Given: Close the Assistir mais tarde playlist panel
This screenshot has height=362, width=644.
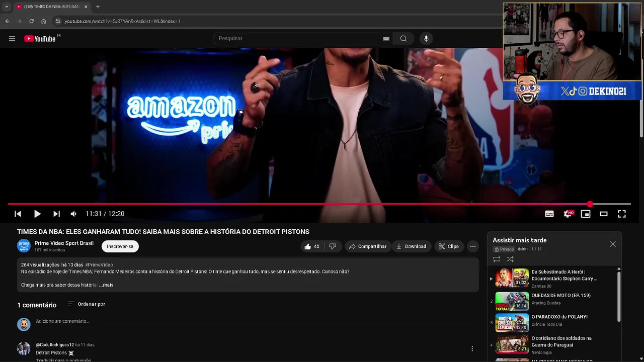Looking at the screenshot, I should click(x=613, y=244).
